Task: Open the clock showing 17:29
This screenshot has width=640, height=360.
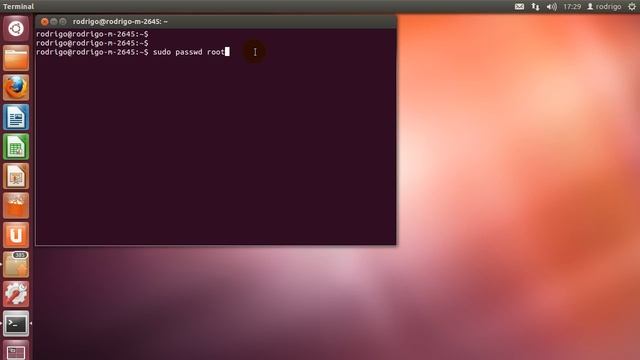Action: coord(572,7)
